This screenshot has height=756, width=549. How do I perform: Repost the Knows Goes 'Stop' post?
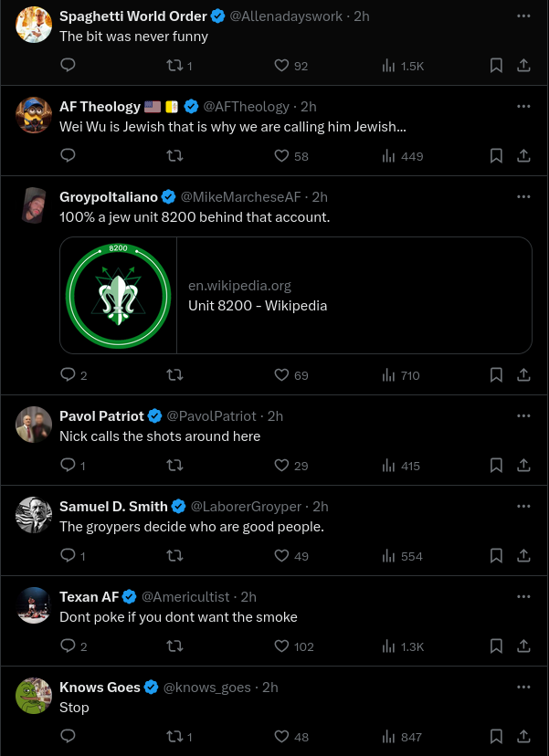179,736
